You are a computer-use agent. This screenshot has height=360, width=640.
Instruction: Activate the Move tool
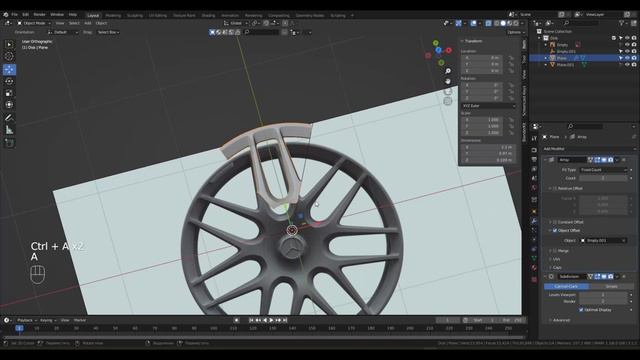point(9,69)
